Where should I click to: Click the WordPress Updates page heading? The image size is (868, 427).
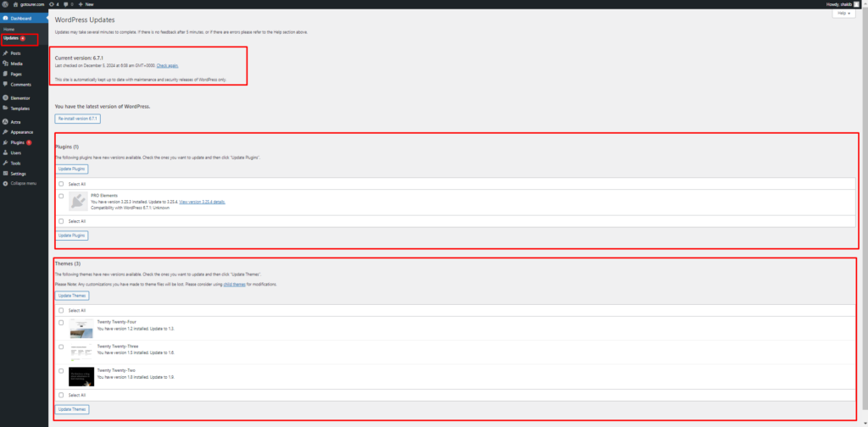[85, 20]
